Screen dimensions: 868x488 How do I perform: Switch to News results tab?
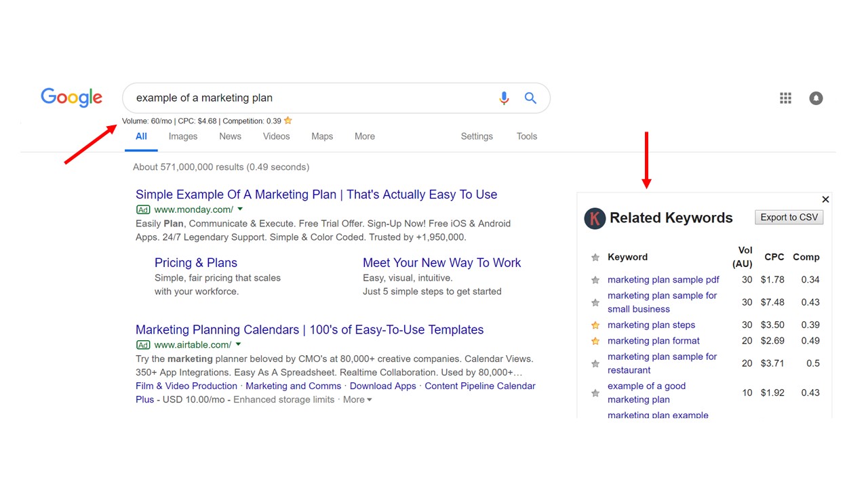click(230, 136)
